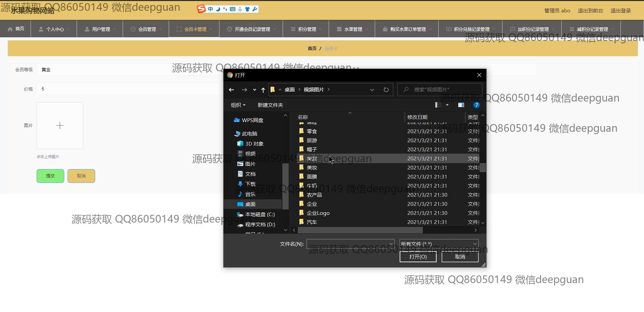This screenshot has height=312, width=644.
Task: Click 新建文件夹 in the toolbar
Action: [x=270, y=105]
